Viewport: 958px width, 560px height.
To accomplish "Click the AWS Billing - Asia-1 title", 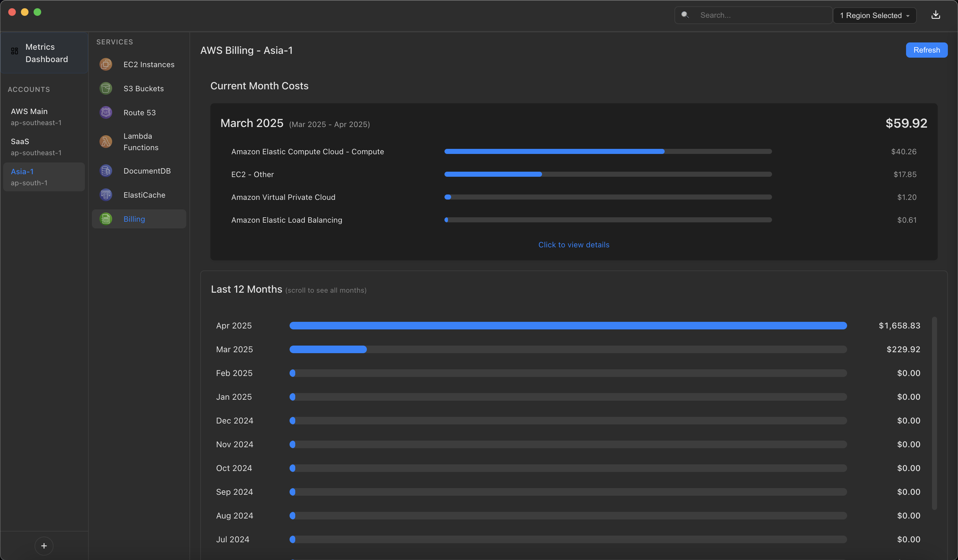I will coord(246,50).
